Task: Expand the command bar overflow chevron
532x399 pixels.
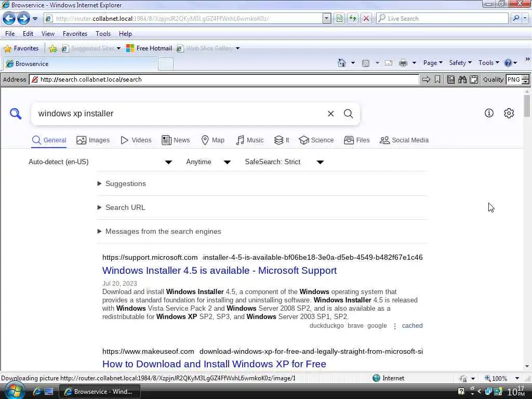Action: [527, 59]
